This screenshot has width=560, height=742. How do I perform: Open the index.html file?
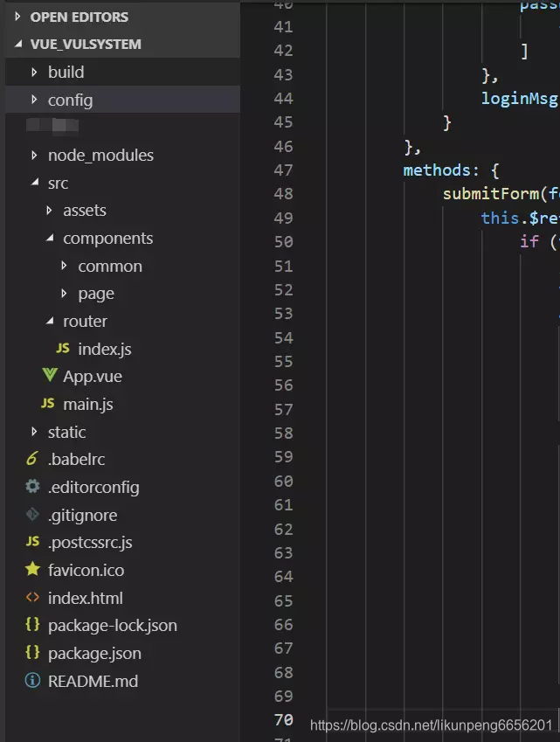[85, 598]
